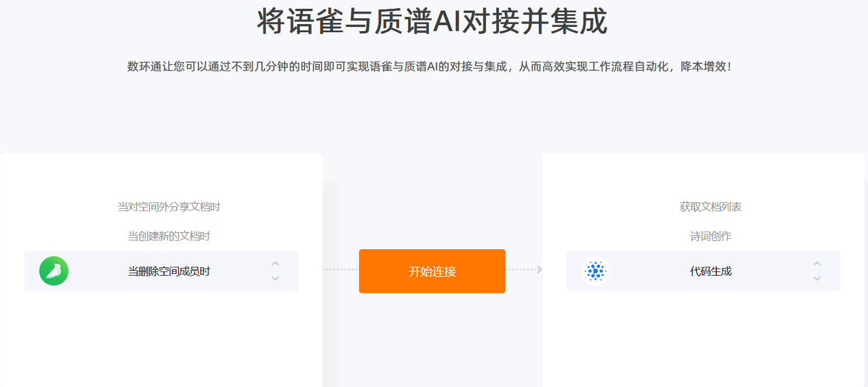Click the blue Zhipu AI logo icon
This screenshot has width=868, height=387.
click(596, 271)
